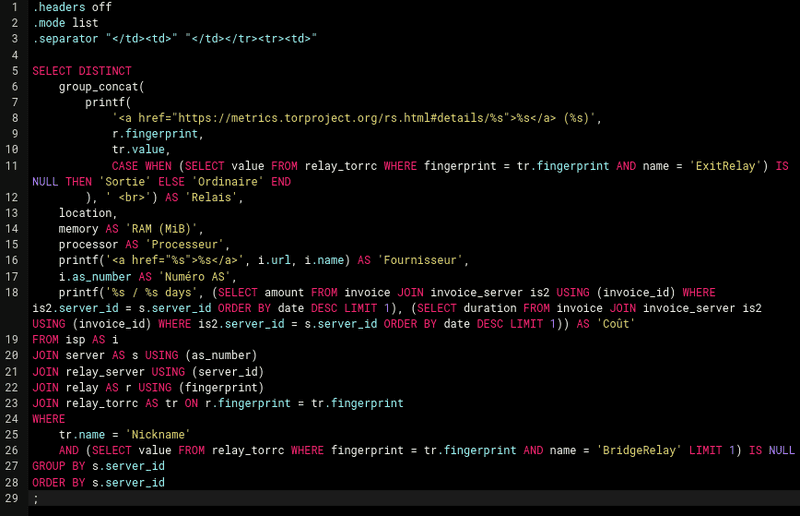Click '(as_number)' on line 20
The image size is (800, 516).
click(x=221, y=355)
